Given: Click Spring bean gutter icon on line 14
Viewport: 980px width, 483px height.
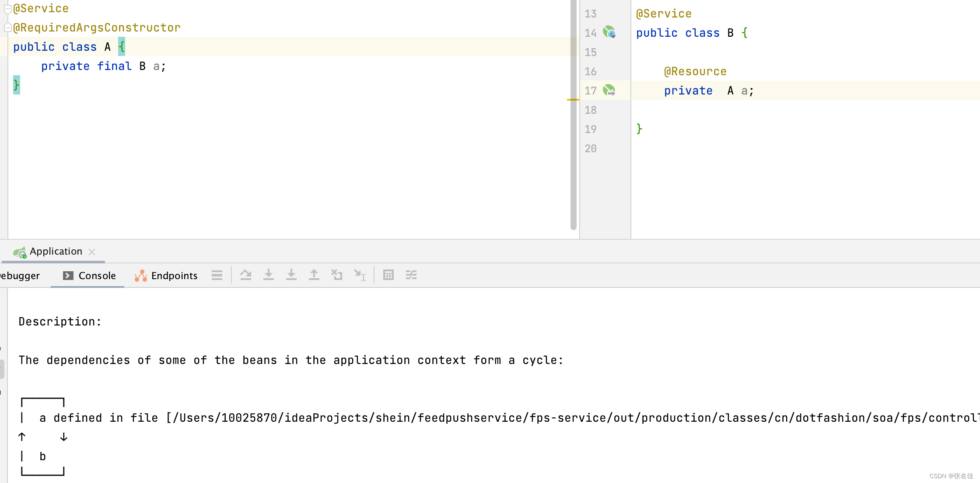Looking at the screenshot, I should click(x=609, y=32).
